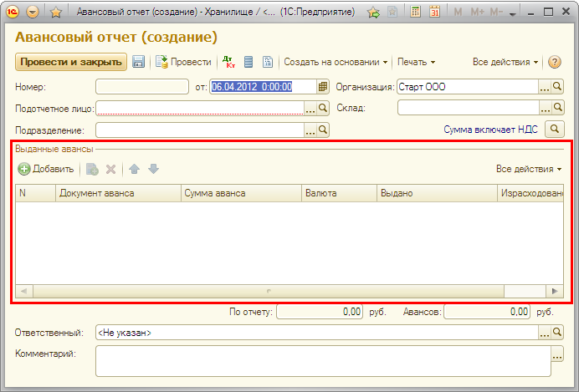The height and width of the screenshot is (392, 579).
Task: Expand the title bar tools dropdown arrow
Action: (513, 14)
